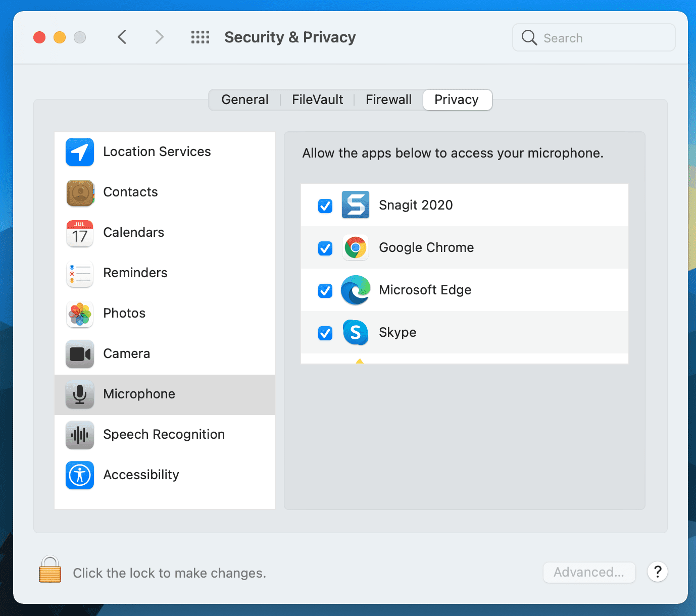Screen dimensions: 696x616
Task: Uncheck microphone access for Snagit 2020
Action: pyautogui.click(x=325, y=206)
